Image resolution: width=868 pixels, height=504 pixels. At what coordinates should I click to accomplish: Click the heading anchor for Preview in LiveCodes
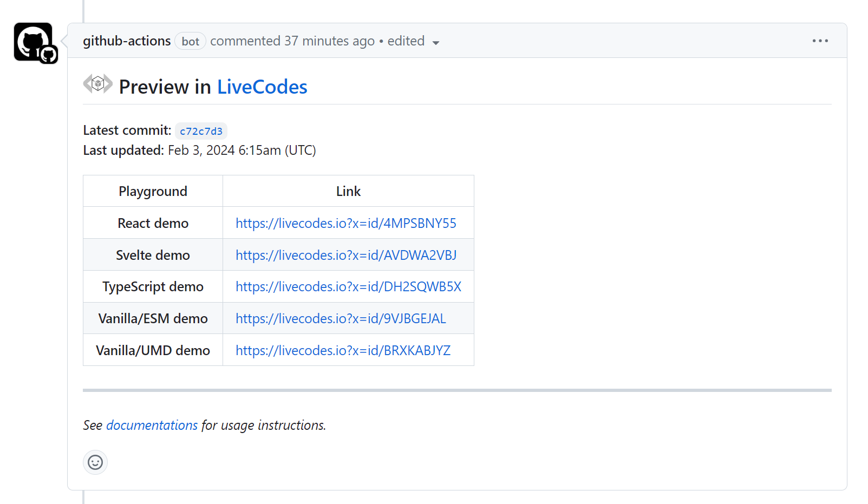click(x=97, y=84)
